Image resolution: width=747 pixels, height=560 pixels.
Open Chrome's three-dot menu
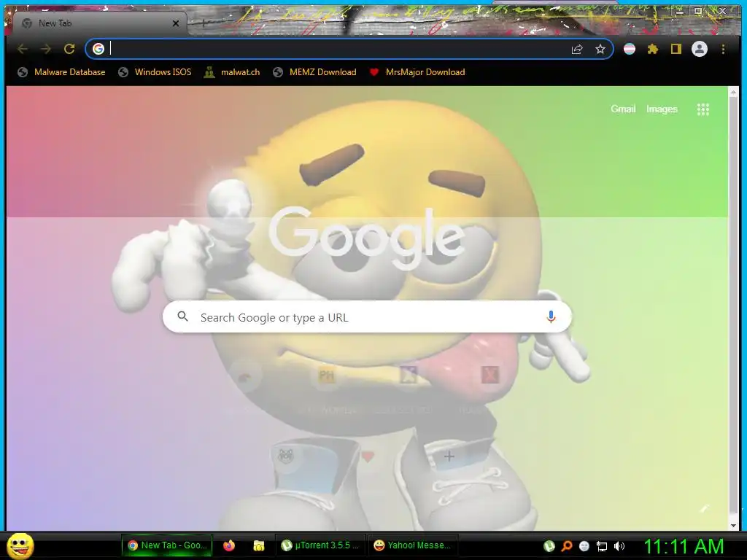pyautogui.click(x=723, y=49)
